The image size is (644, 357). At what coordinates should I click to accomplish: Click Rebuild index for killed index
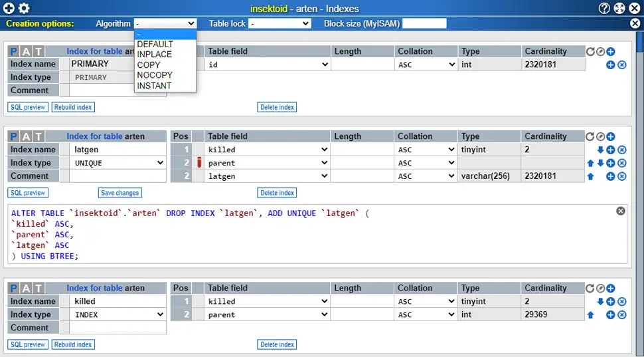pyautogui.click(x=73, y=344)
